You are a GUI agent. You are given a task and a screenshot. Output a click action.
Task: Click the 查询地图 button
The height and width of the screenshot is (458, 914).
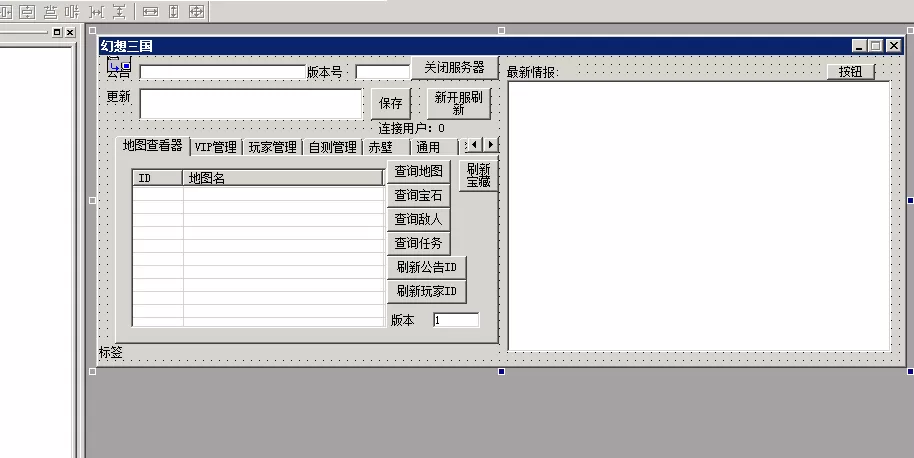tap(419, 171)
